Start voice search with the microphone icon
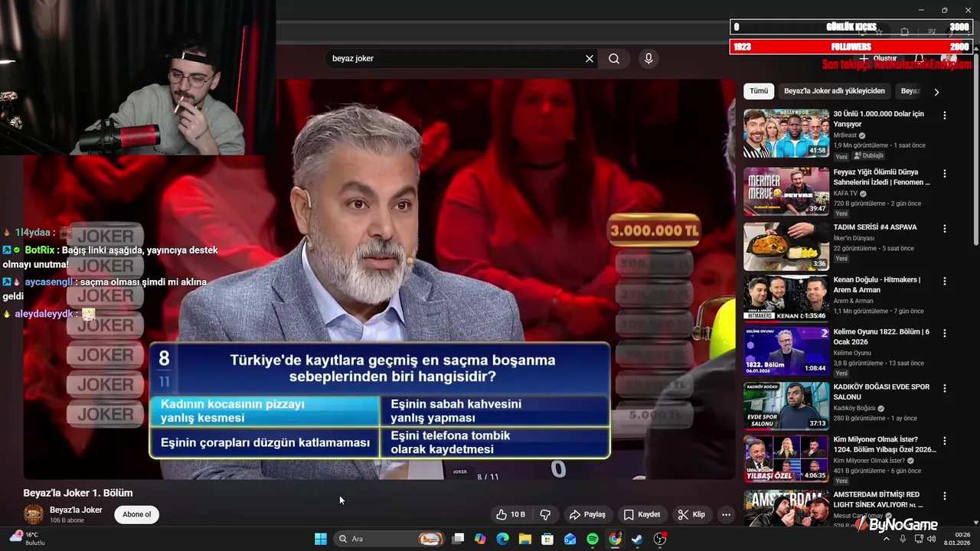Screen dimensions: 980x551 click(648, 59)
